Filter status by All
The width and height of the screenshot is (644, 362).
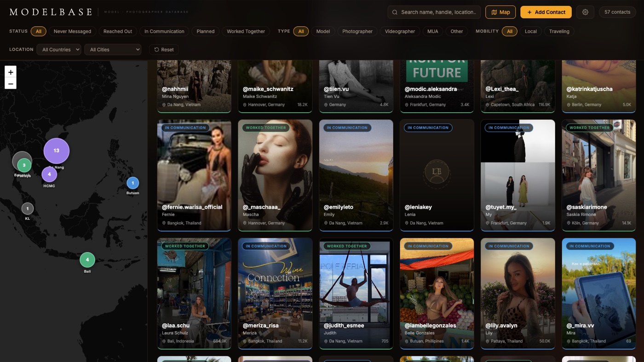point(39,31)
